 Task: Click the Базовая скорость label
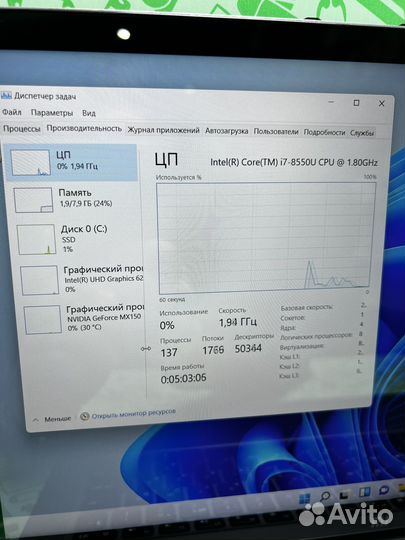point(307,307)
